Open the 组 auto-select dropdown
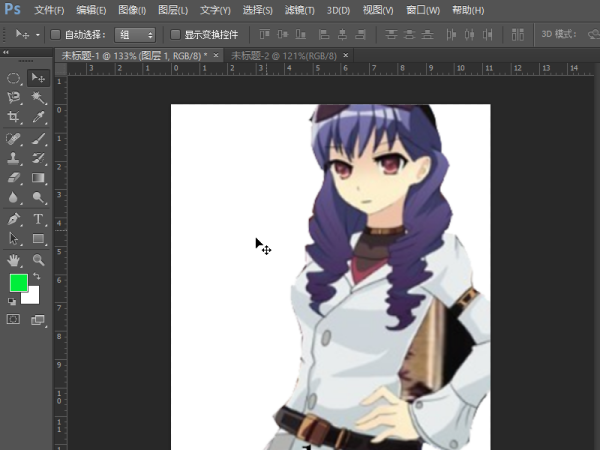 (135, 35)
